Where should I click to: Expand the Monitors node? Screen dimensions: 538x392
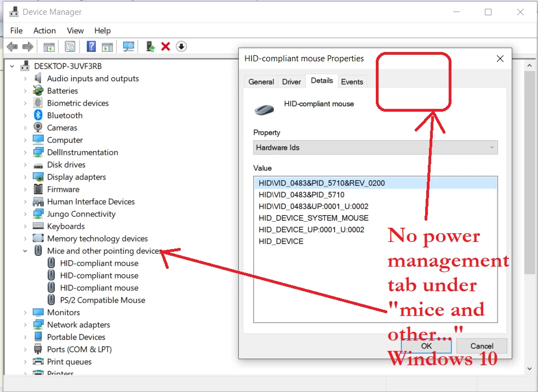pyautogui.click(x=25, y=313)
